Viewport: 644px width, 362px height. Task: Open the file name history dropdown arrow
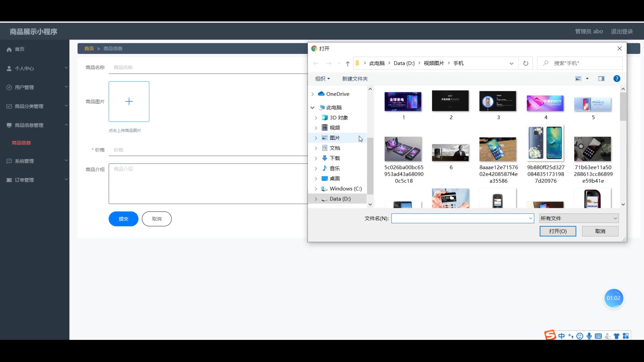tap(531, 218)
